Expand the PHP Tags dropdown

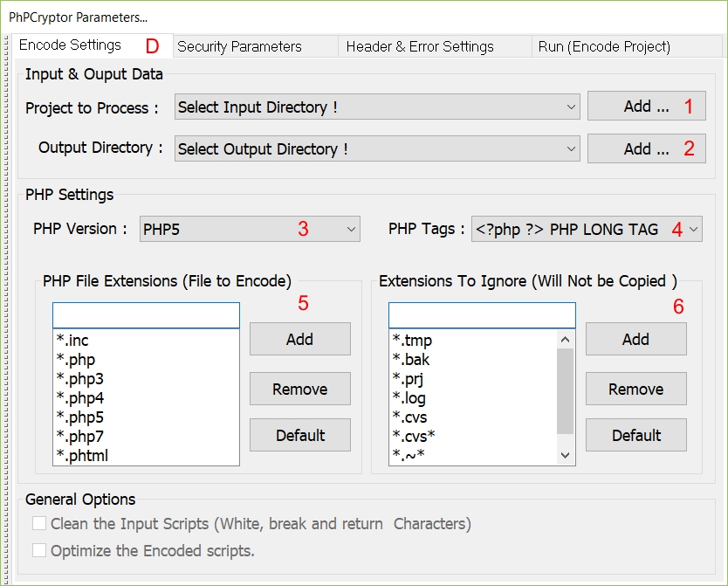pos(587,229)
